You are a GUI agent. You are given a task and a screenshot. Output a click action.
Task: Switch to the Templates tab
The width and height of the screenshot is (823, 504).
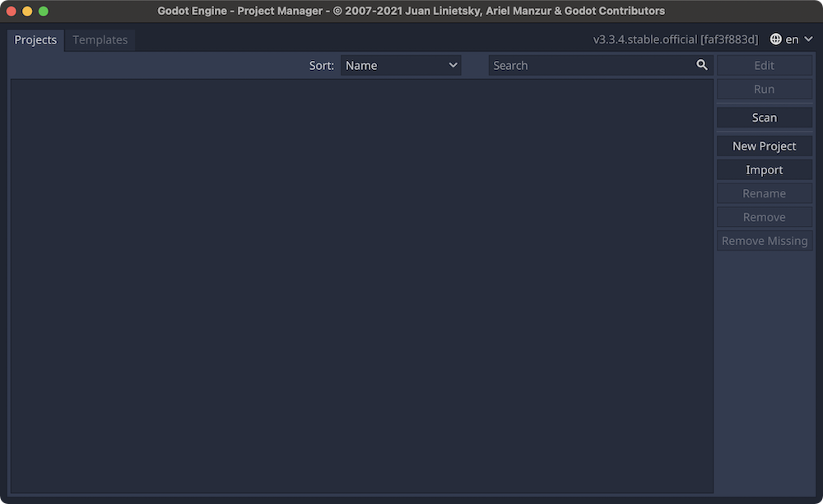tap(100, 39)
